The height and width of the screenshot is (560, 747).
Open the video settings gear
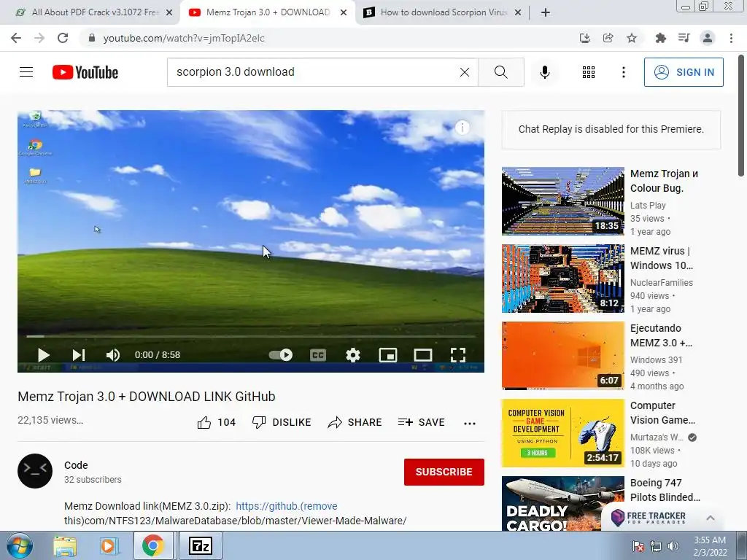coord(353,355)
